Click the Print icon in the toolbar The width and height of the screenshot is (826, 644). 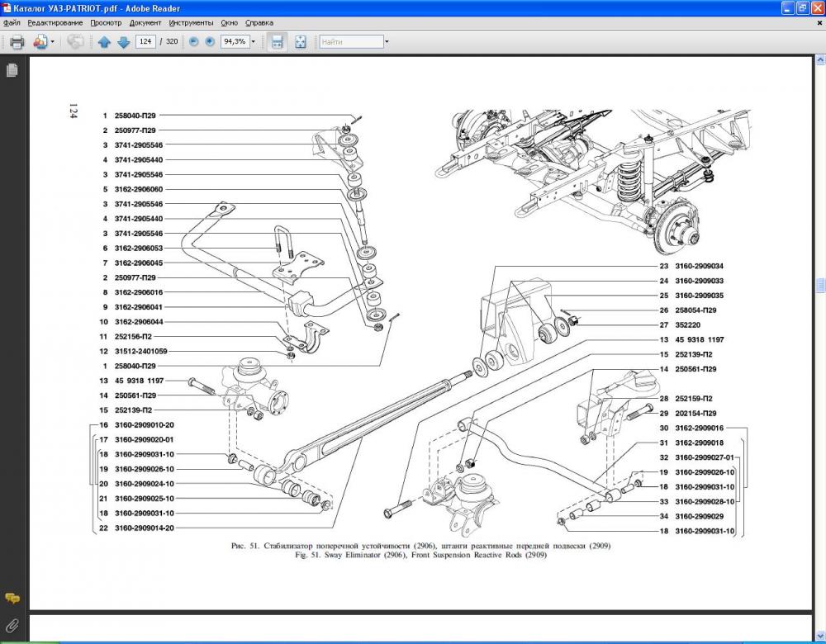coord(17,41)
